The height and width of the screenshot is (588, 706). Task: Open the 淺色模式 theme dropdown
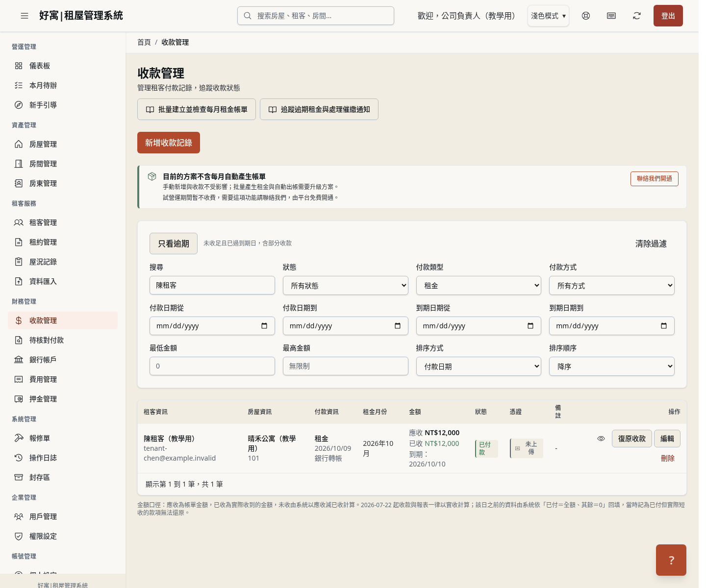[x=548, y=16]
